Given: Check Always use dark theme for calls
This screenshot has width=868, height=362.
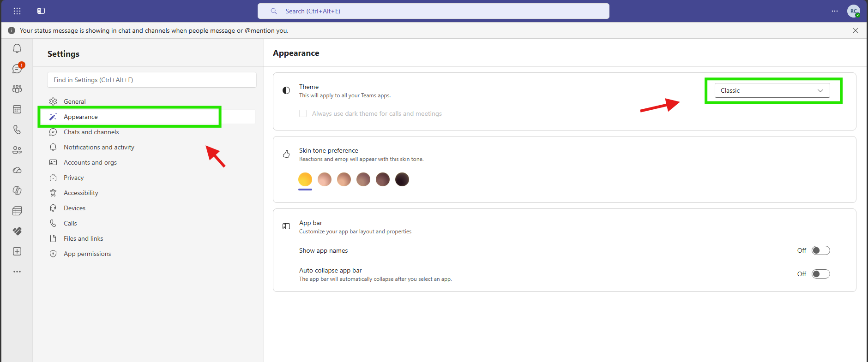Looking at the screenshot, I should pos(303,113).
